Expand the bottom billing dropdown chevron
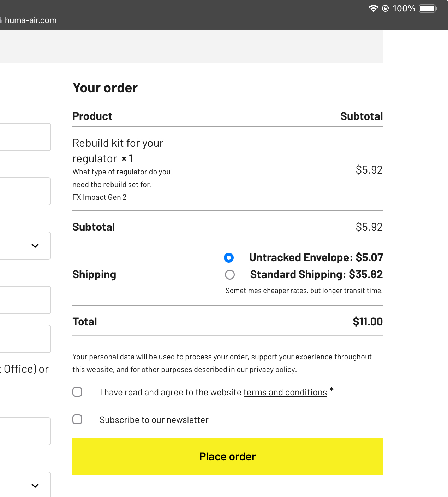The width and height of the screenshot is (448, 497). tap(35, 486)
